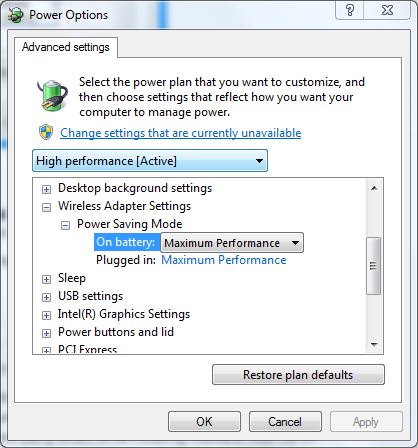The height and width of the screenshot is (448, 418).
Task: Click the scroll down arrow in settings list
Action: (374, 344)
